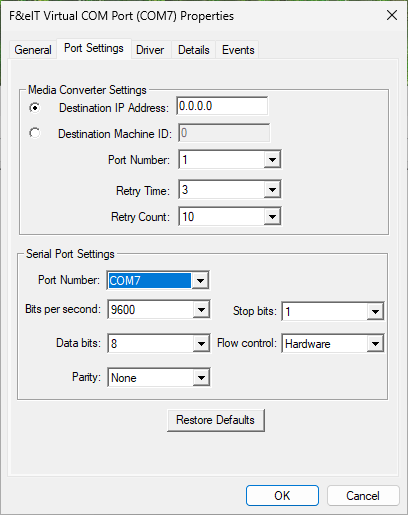Expand the Retry Count dropdown
The width and height of the screenshot is (408, 515).
(230, 217)
